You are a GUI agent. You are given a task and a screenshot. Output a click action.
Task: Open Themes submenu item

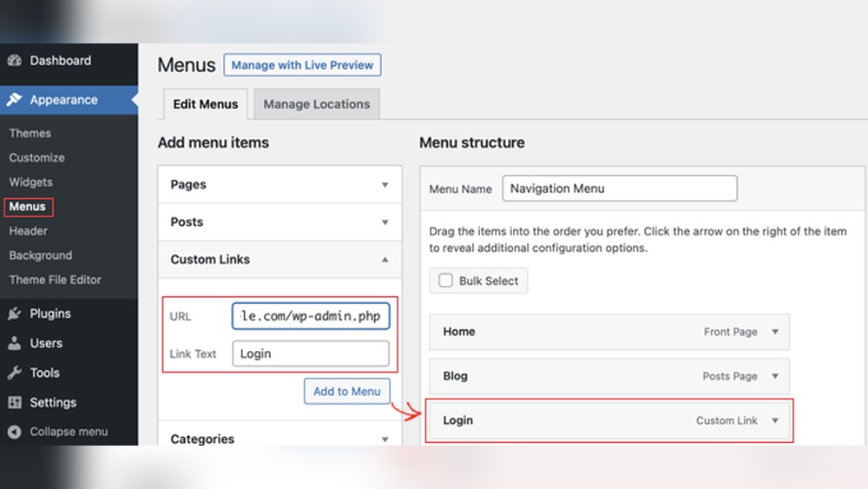[x=30, y=133]
